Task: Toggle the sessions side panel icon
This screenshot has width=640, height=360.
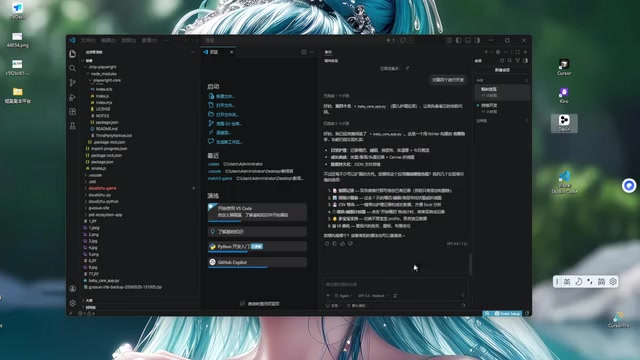Action: tap(525, 61)
